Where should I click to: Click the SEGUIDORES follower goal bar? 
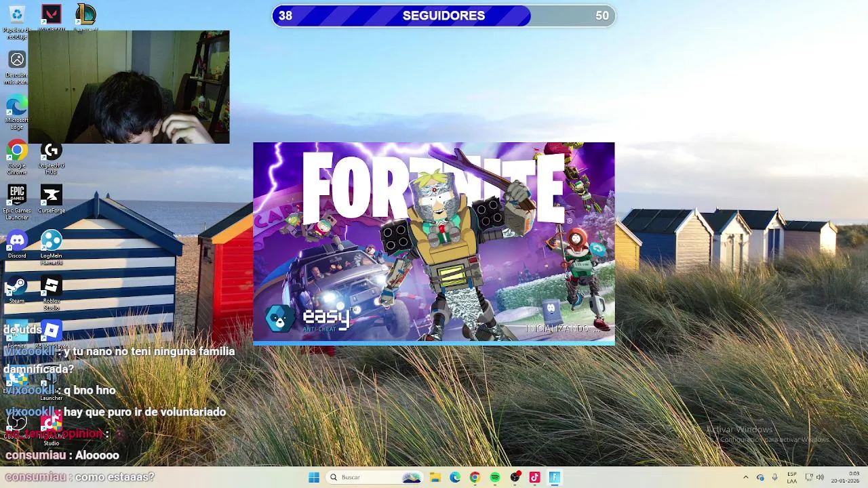pos(443,16)
